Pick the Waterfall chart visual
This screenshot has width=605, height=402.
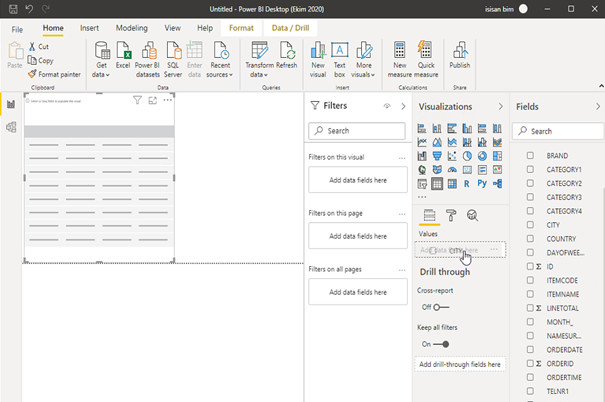coord(422,156)
